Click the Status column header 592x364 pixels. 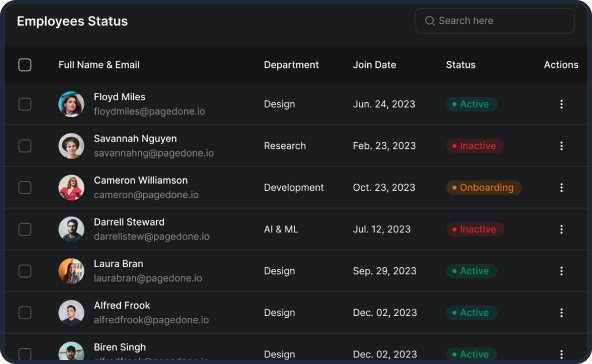click(x=461, y=65)
